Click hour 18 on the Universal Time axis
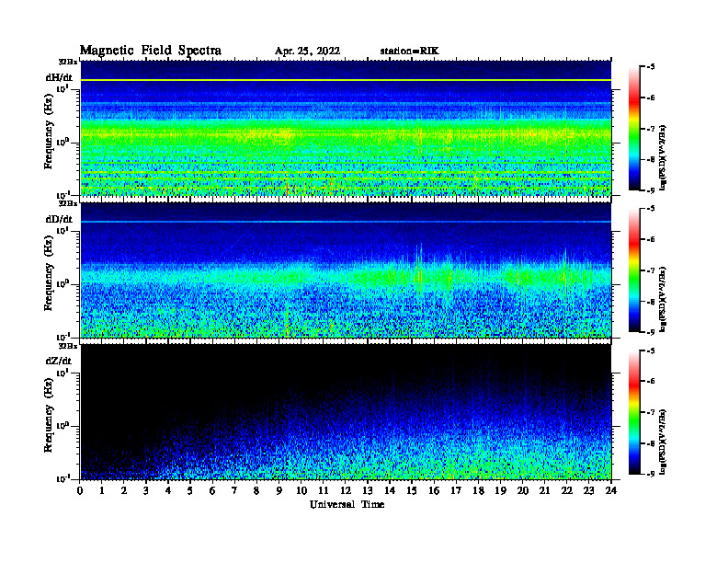This screenshot has height=563, width=728. pos(478,490)
